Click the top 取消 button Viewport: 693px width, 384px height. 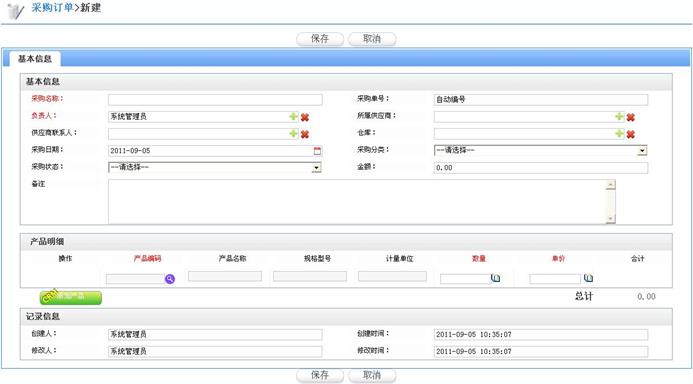372,39
